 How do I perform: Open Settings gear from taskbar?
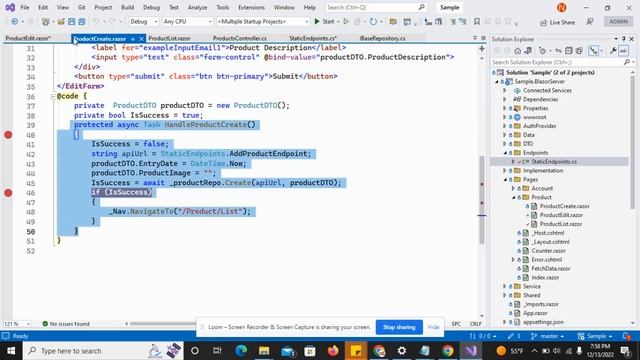[x=402, y=351]
